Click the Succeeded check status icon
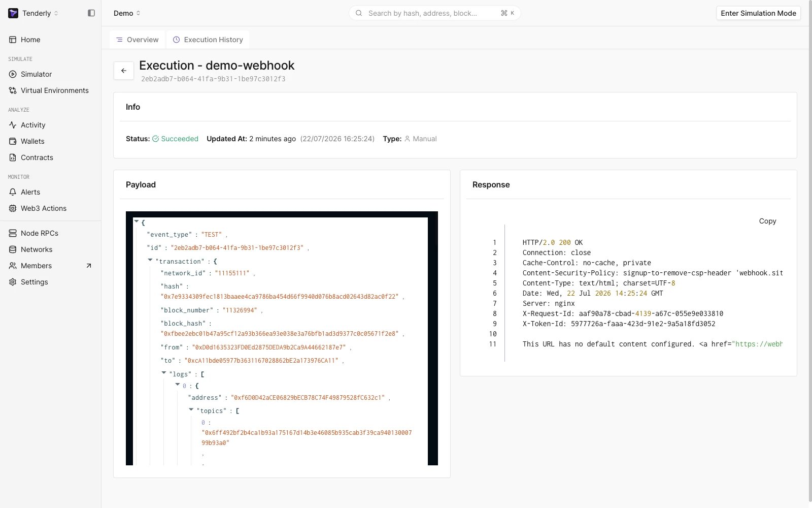The width and height of the screenshot is (812, 508). 156,139
